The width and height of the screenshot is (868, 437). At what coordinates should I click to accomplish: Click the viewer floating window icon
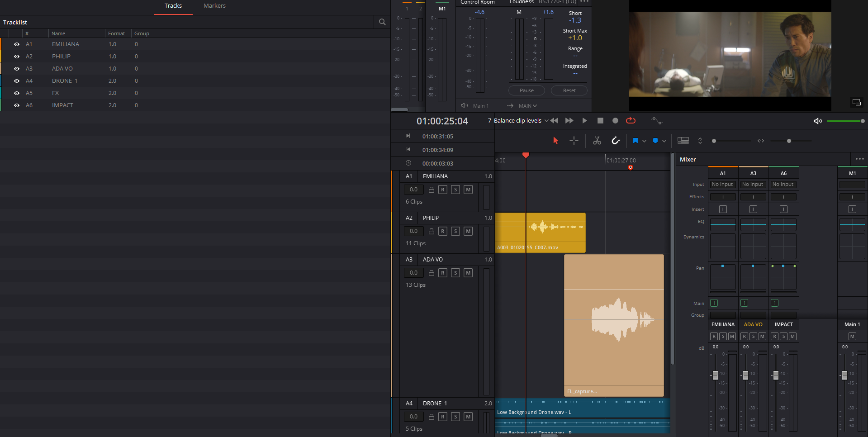pos(857,102)
